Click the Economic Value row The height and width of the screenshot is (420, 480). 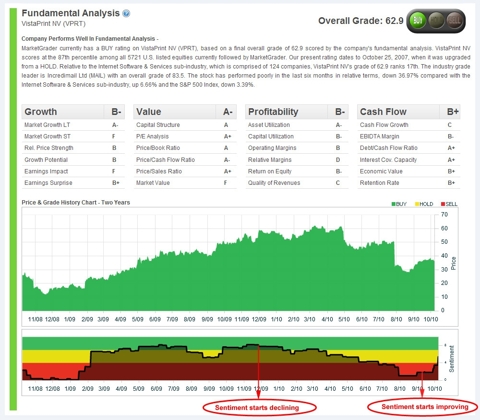(x=409, y=171)
